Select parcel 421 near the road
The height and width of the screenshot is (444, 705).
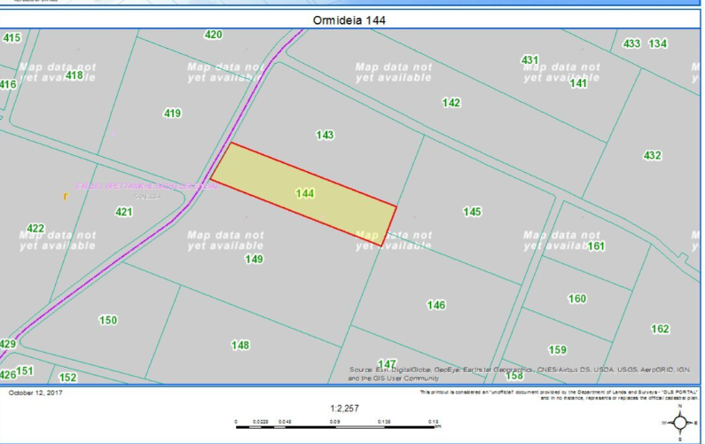(x=124, y=212)
